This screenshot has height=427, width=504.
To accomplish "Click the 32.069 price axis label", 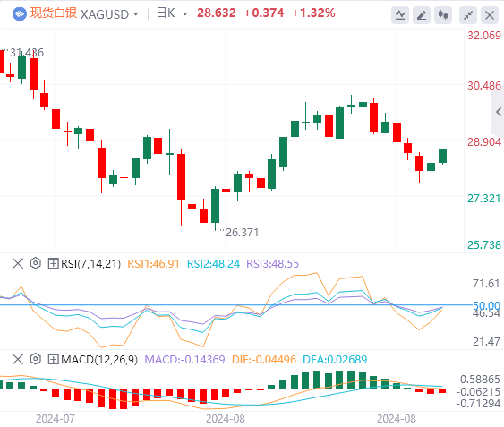I will [484, 36].
